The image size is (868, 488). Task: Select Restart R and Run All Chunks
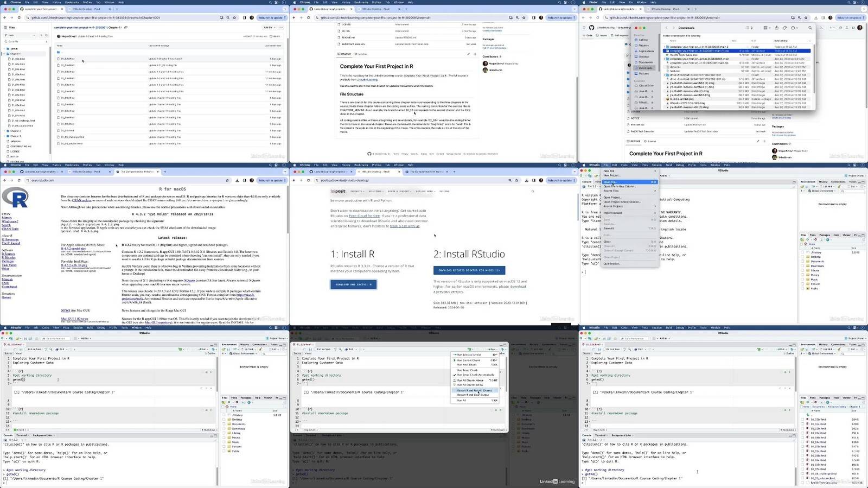[475, 390]
